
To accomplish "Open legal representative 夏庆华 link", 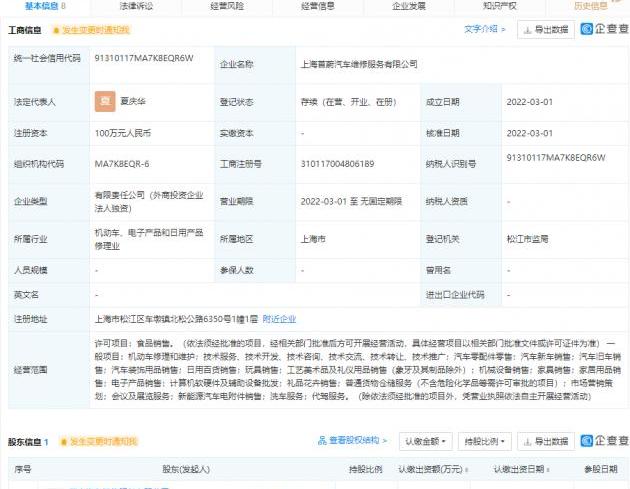I will point(133,101).
